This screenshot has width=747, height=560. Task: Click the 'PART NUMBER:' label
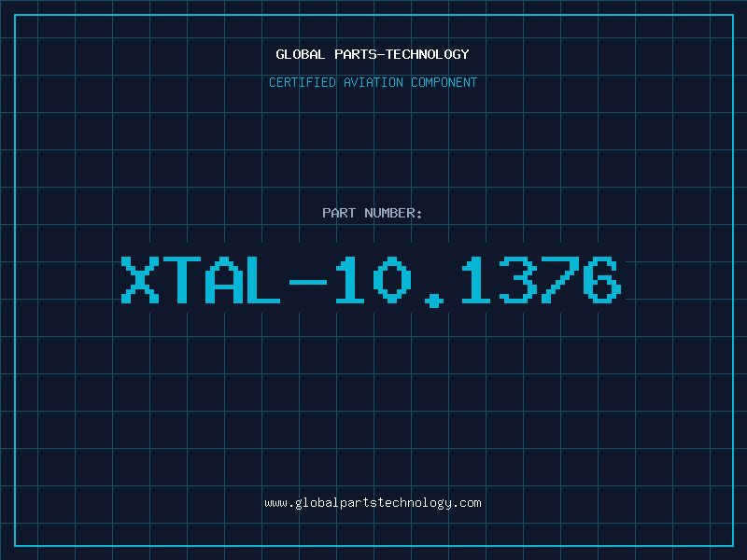click(x=373, y=213)
